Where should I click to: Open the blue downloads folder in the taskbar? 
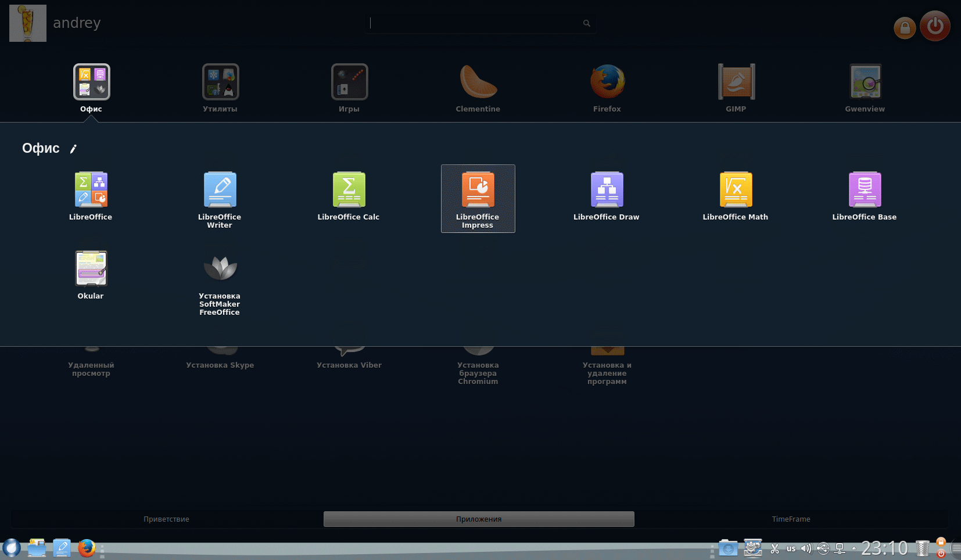click(x=728, y=548)
